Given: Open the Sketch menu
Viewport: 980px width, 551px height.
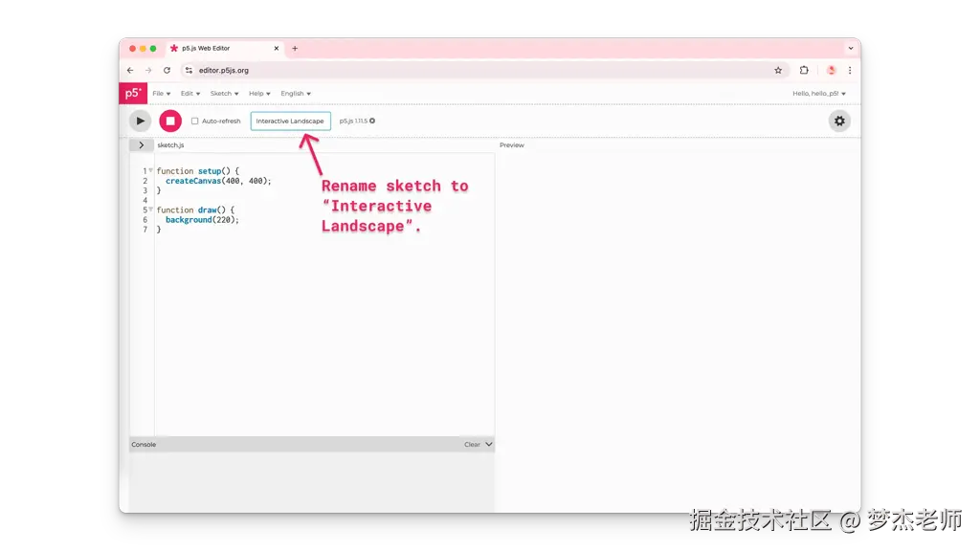Looking at the screenshot, I should pyautogui.click(x=223, y=93).
